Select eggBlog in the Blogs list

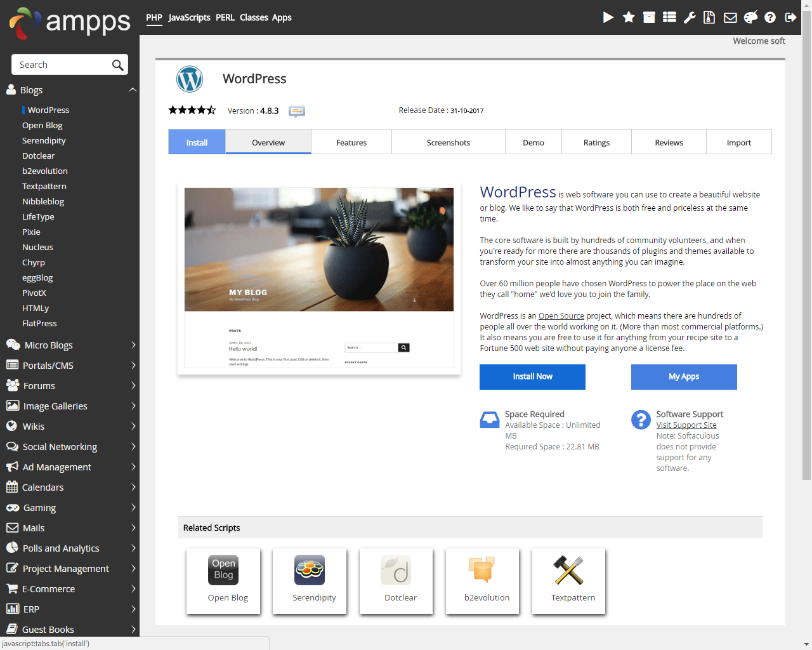pos(37,277)
